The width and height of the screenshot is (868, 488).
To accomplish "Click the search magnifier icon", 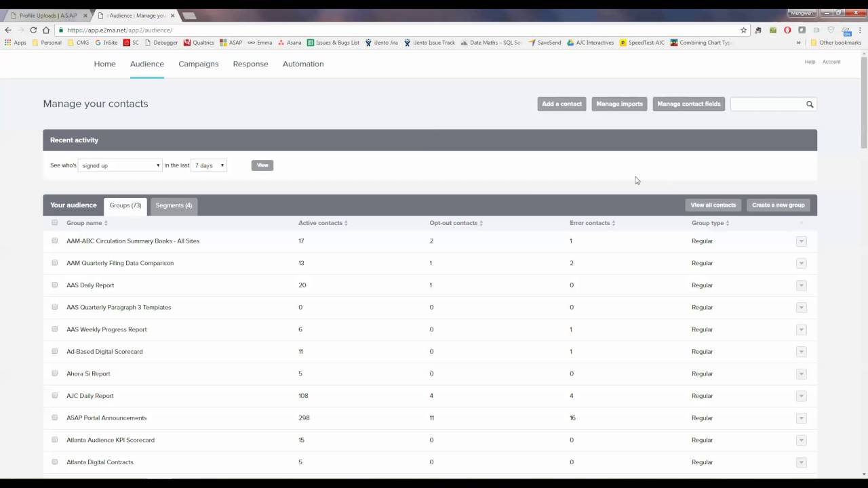I will (810, 104).
